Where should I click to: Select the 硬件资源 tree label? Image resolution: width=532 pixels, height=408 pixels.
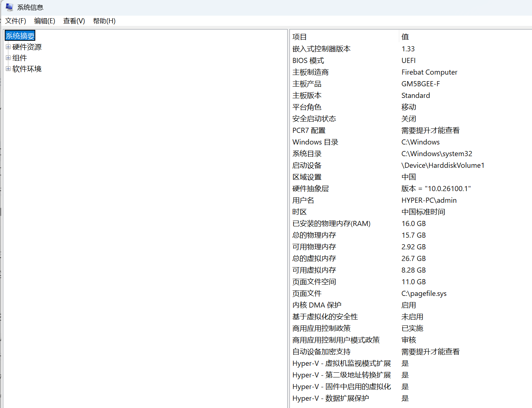coord(27,47)
